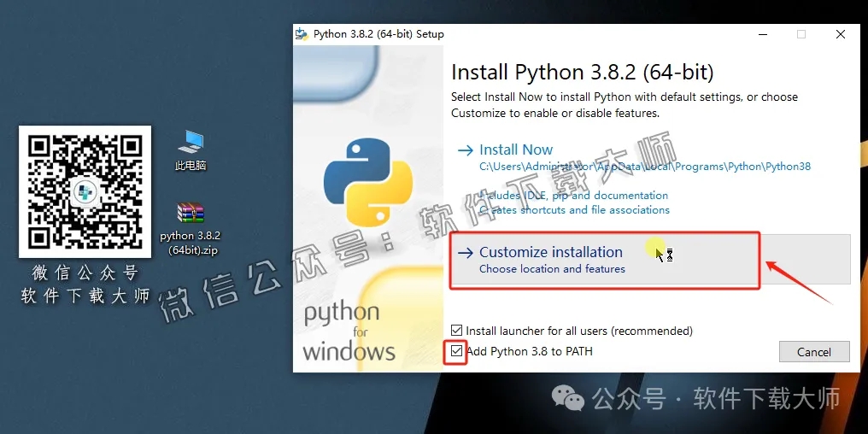Click the 'Install Python 3.8.2 (64-bit)' heading
This screenshot has width=868, height=434.
(583, 73)
